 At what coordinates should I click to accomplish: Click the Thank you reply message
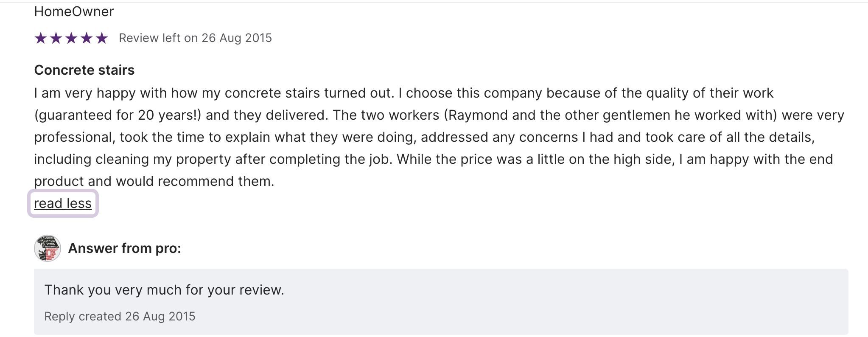[x=164, y=290]
